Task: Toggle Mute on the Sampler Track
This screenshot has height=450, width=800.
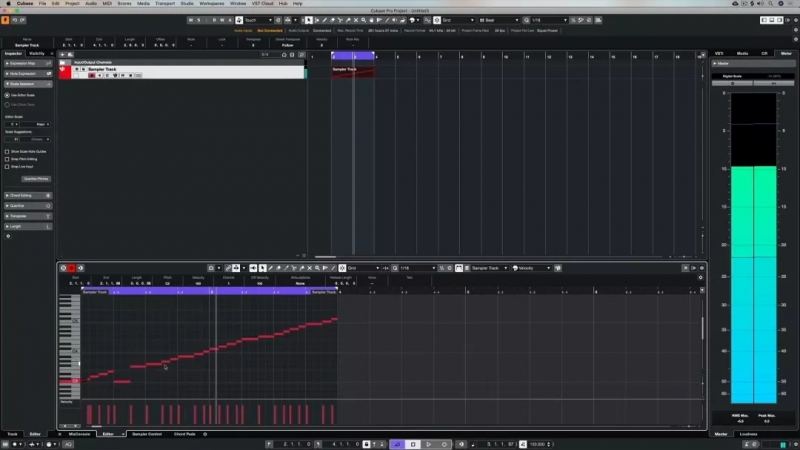Action: click(x=77, y=69)
